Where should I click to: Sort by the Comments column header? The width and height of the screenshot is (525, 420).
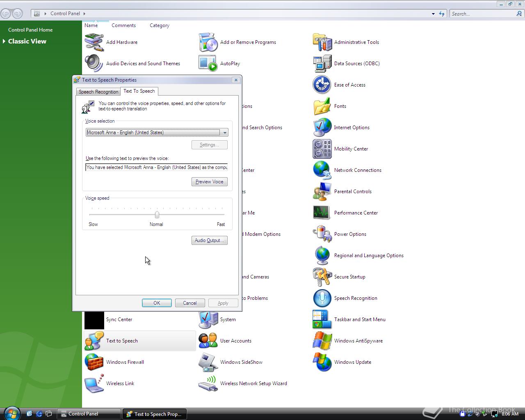pyautogui.click(x=123, y=25)
